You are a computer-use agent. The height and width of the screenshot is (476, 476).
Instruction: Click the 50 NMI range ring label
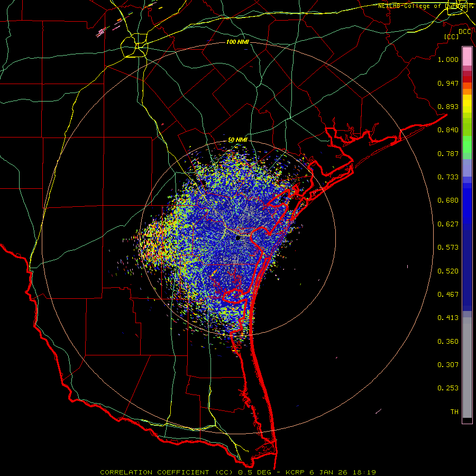[x=237, y=140]
